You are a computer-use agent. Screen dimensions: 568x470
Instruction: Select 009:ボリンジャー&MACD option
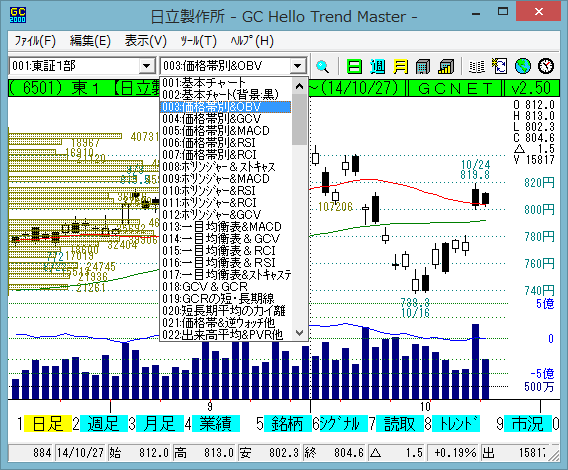[225, 179]
